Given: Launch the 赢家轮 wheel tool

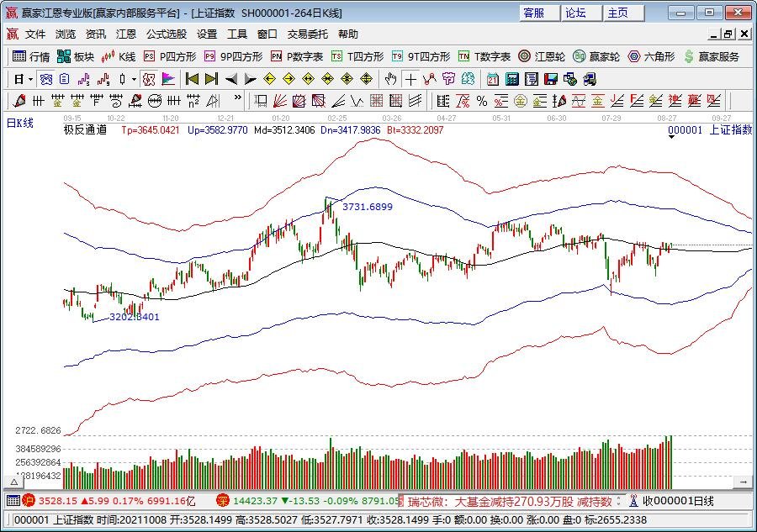Looking at the screenshot, I should (x=596, y=56).
